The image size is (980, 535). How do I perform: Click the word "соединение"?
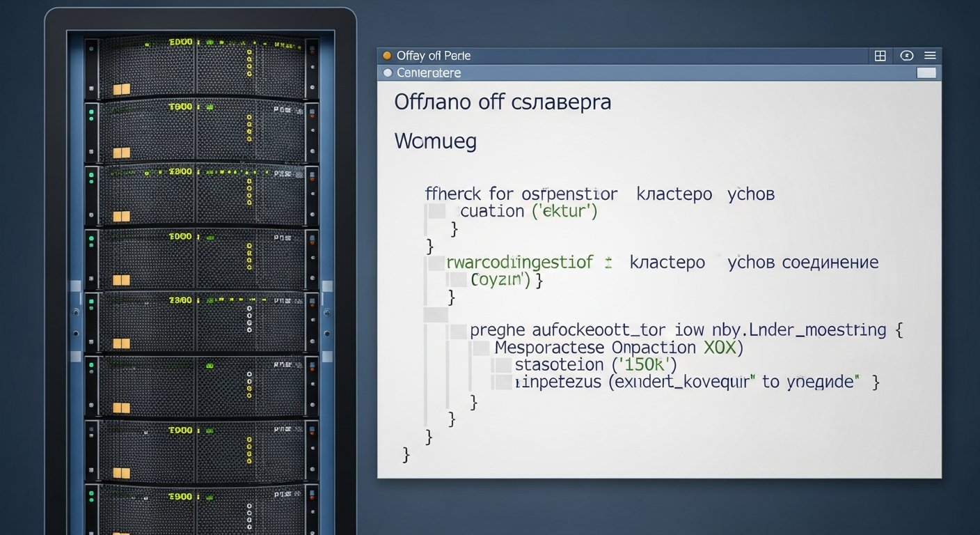(830, 263)
